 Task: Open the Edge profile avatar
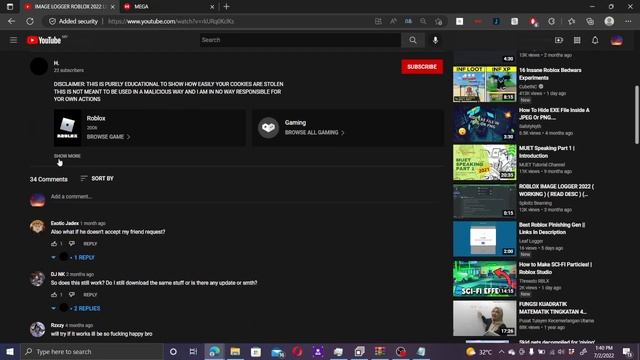(x=609, y=21)
